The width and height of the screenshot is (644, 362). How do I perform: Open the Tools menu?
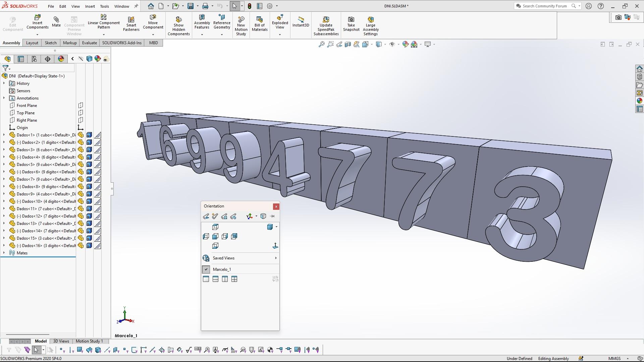coord(104,6)
